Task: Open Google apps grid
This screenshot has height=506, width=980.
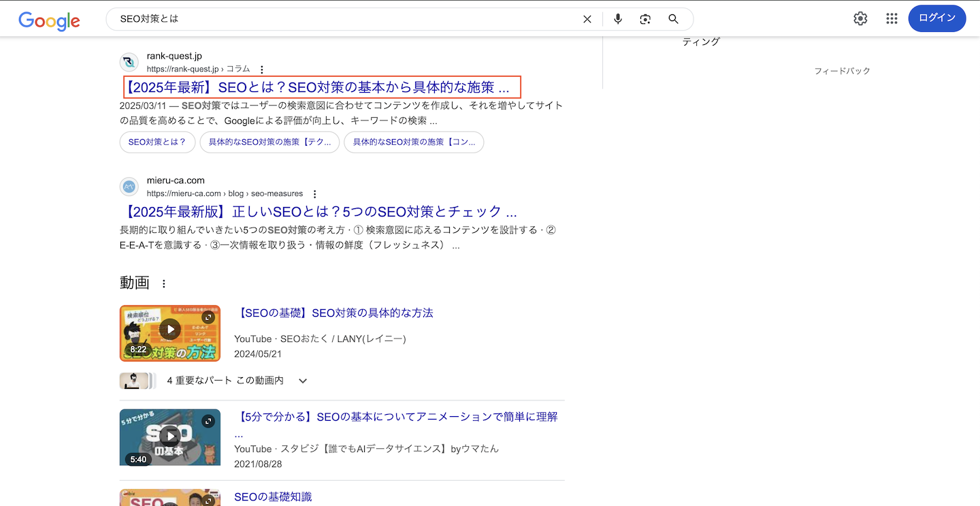Action: [x=892, y=18]
